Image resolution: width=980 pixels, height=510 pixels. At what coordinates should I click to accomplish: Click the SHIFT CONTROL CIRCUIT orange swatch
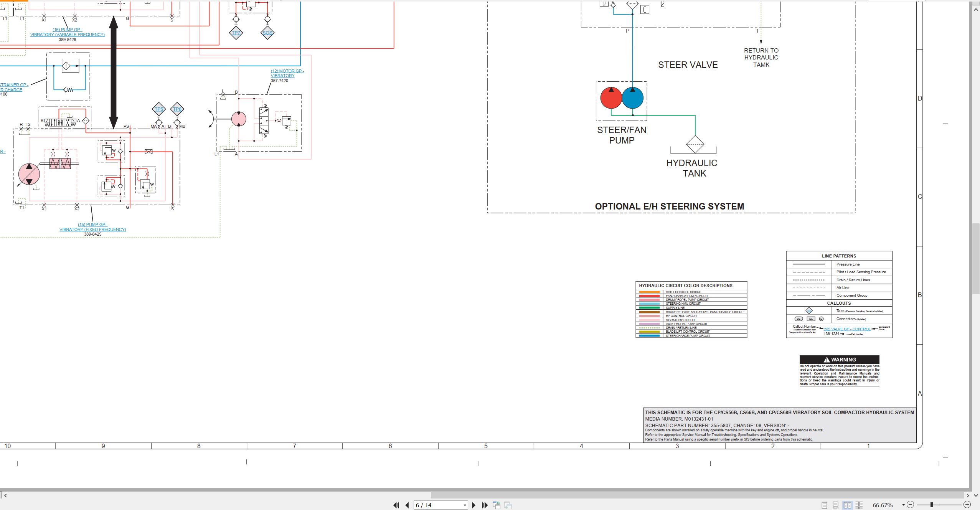point(649,292)
